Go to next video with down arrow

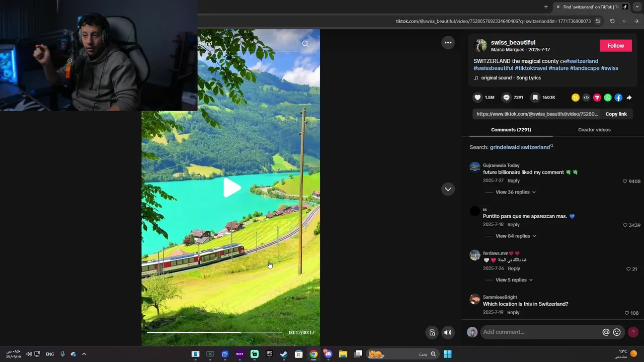[448, 189]
